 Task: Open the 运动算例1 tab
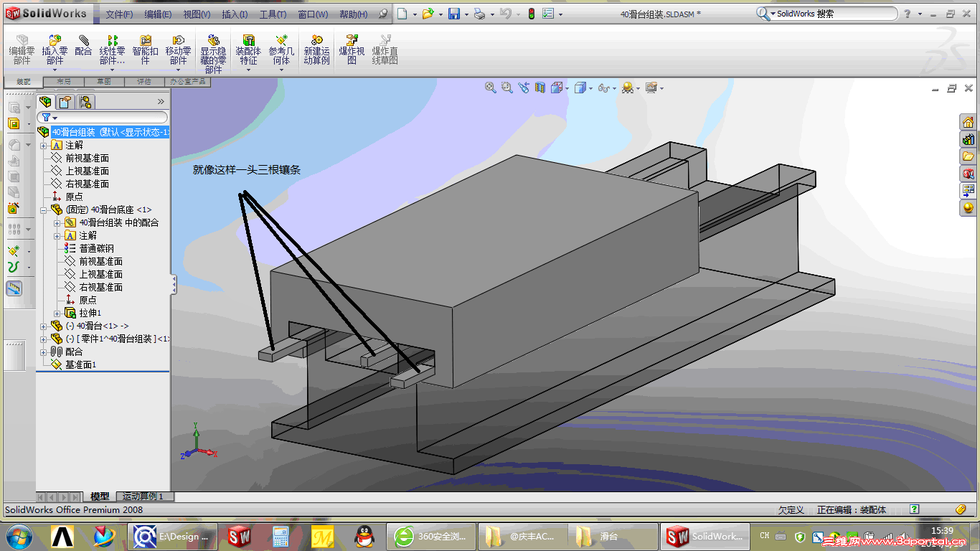143,496
